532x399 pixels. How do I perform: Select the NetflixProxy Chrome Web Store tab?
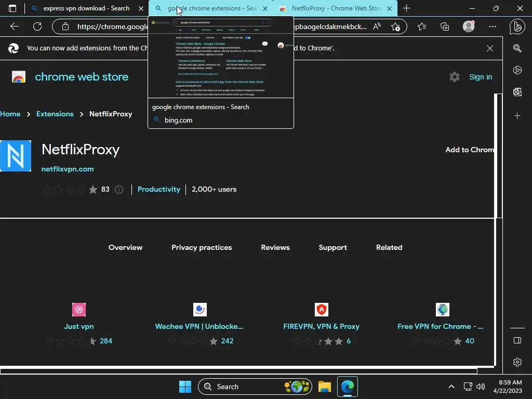(334, 8)
